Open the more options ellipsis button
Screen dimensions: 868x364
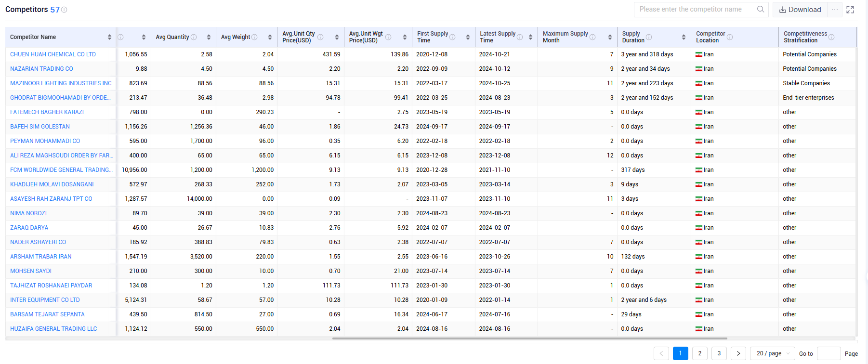click(x=835, y=10)
